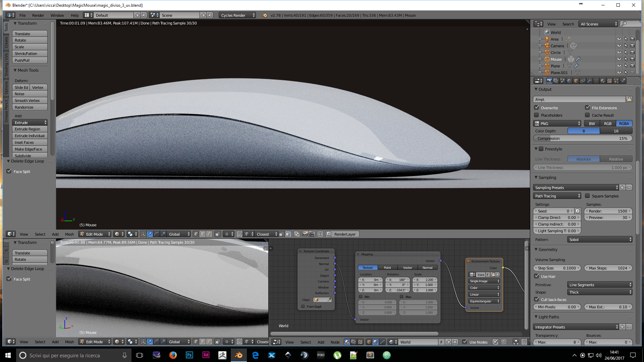Screen dimensions: 644x362
Task: Select RGB color mode button
Action: click(607, 123)
